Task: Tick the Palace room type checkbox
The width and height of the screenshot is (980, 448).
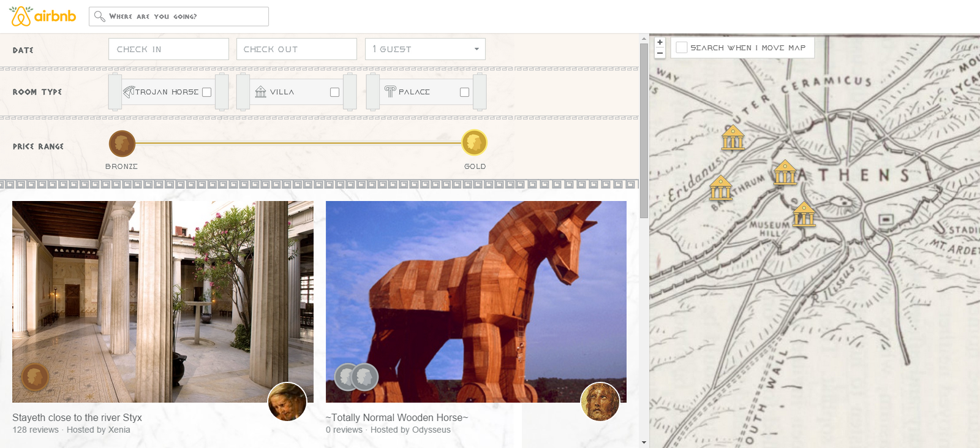Action: [464, 92]
